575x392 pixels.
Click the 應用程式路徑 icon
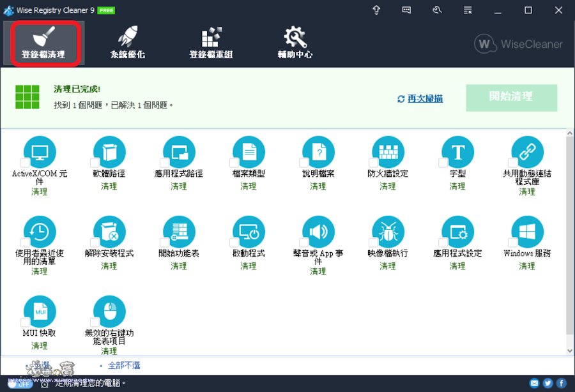coord(179,152)
